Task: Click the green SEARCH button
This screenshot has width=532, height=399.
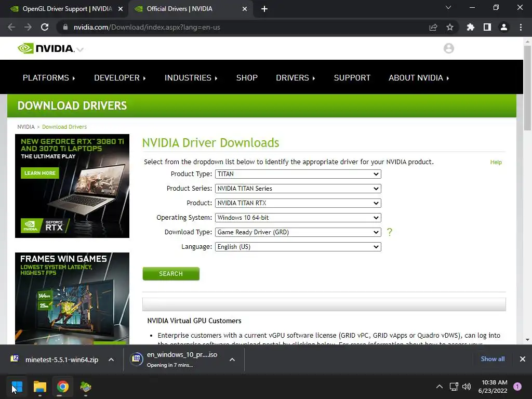Action: pyautogui.click(x=171, y=274)
